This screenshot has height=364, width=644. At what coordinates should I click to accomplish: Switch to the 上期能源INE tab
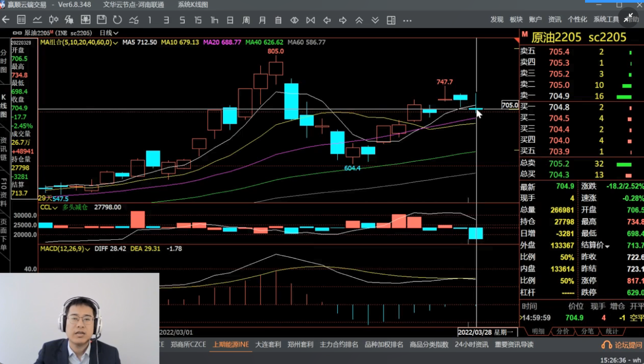click(231, 345)
